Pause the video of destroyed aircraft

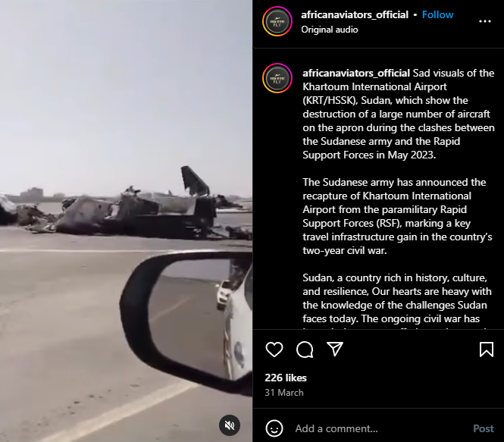pyautogui.click(x=126, y=221)
